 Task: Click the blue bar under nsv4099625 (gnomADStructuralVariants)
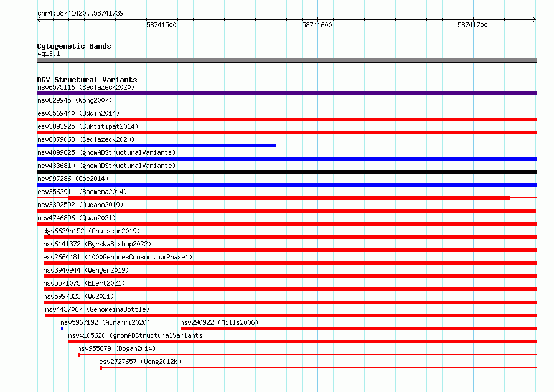[286, 159]
